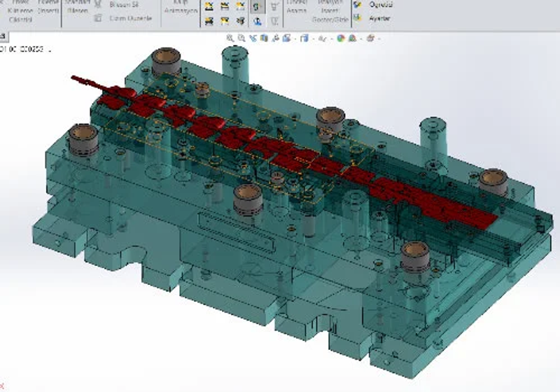Screen dimensions: 560x392
Task: Expand the View Orientation dropdown arrow
Action: 295,38
